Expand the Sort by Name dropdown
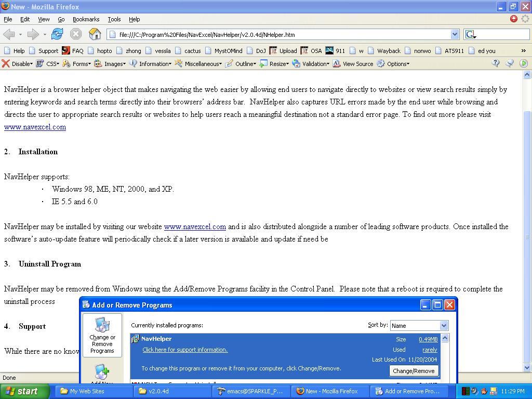Viewport: 532px width, 399px height. pos(444,325)
